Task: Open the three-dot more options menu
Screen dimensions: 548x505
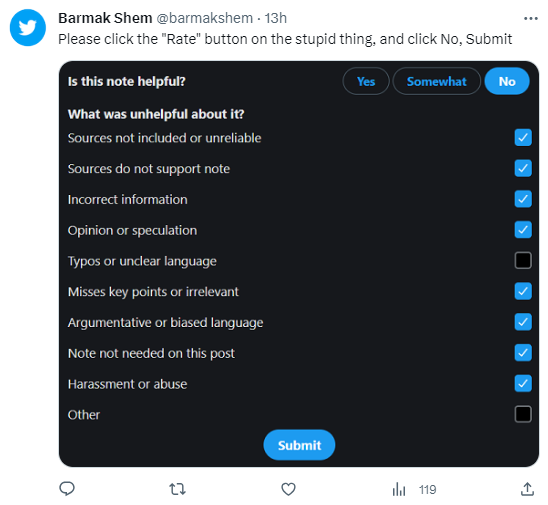Action: (x=531, y=19)
